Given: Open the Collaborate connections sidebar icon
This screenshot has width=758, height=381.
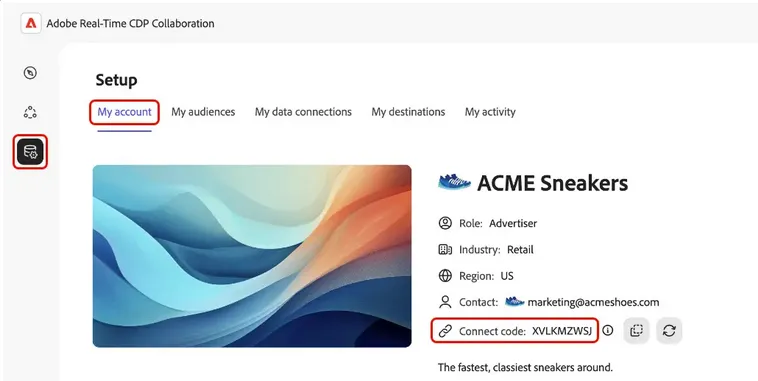Looking at the screenshot, I should 30,112.
